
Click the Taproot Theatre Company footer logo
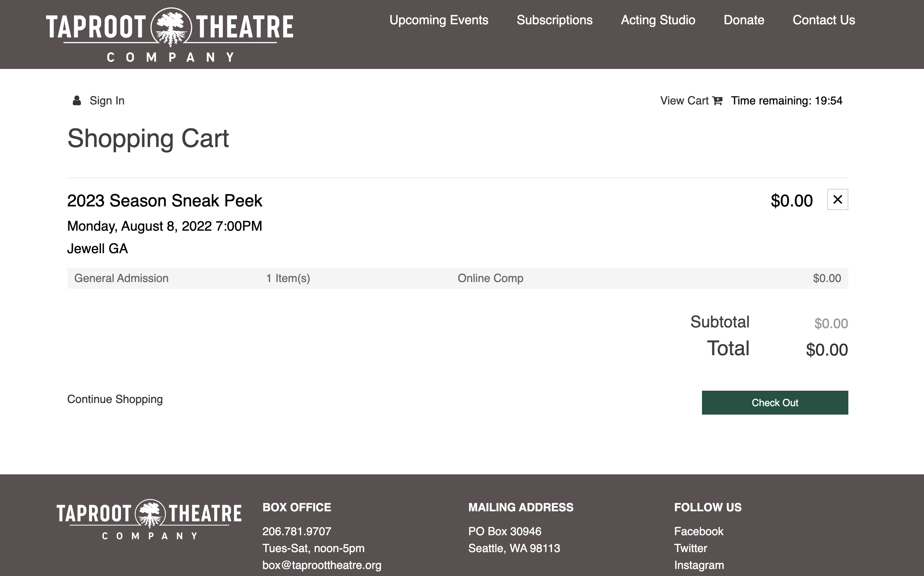click(149, 520)
